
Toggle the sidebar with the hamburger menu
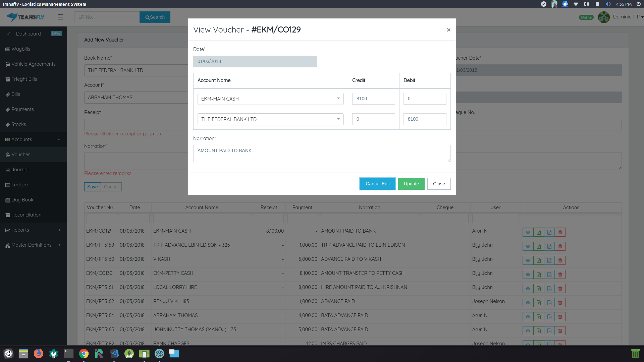(60, 17)
